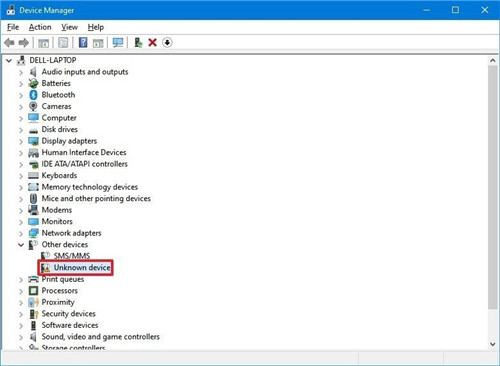This screenshot has width=500, height=366.
Task: Click the scan for hardware changes monitor icon
Action: 118,43
